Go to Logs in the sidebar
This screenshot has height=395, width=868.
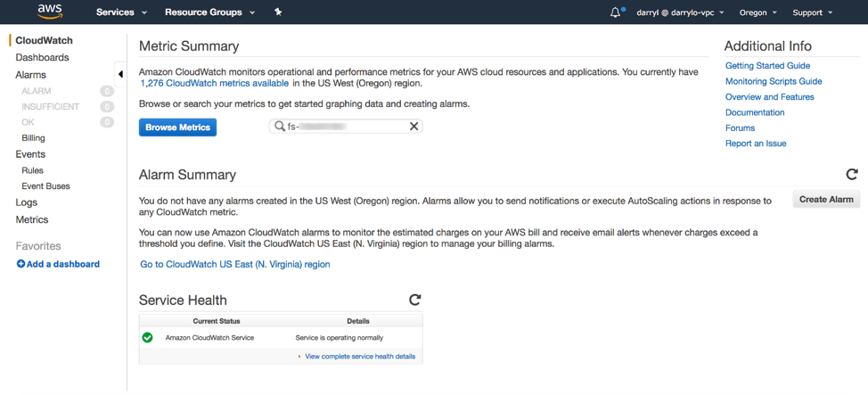(27, 202)
